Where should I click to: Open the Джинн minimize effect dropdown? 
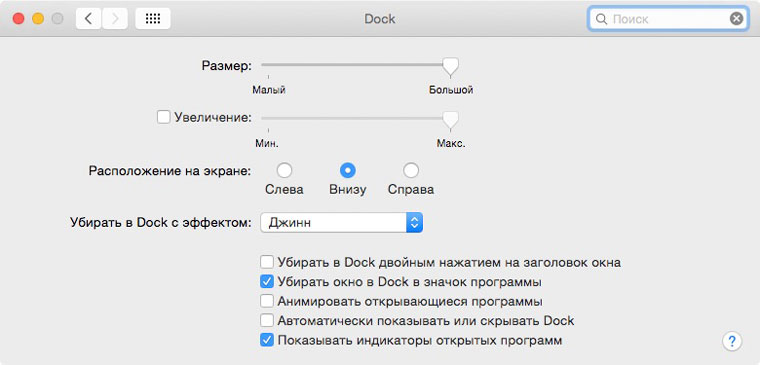coord(342,223)
